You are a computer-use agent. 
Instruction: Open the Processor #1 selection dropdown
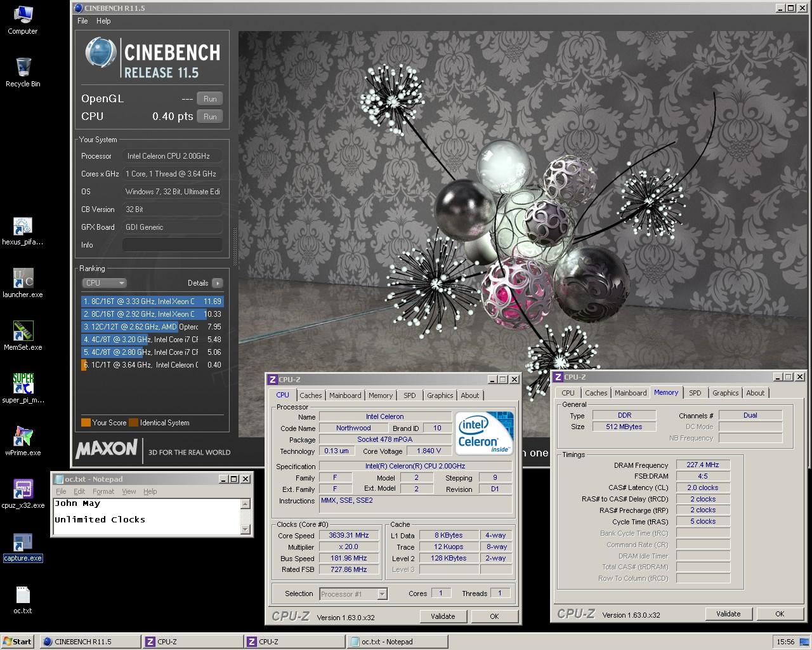(x=353, y=594)
